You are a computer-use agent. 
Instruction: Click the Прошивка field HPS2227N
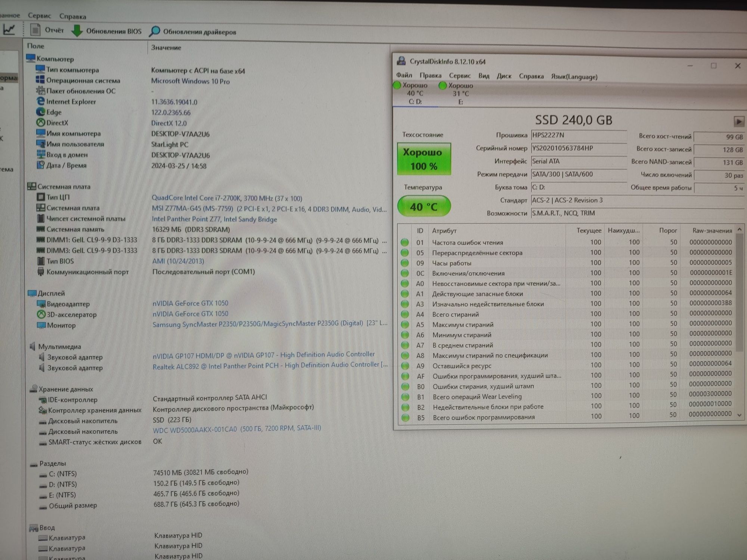[x=579, y=135]
